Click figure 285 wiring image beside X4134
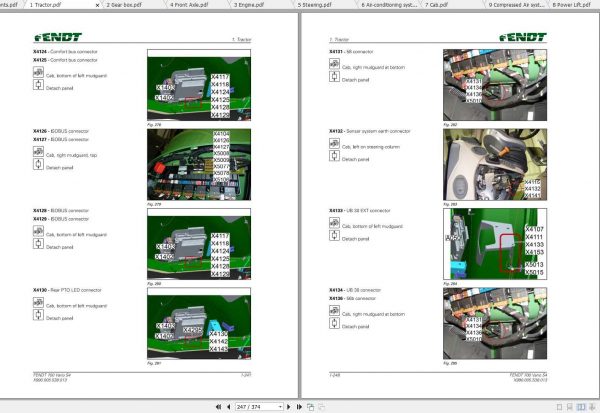 coord(495,323)
